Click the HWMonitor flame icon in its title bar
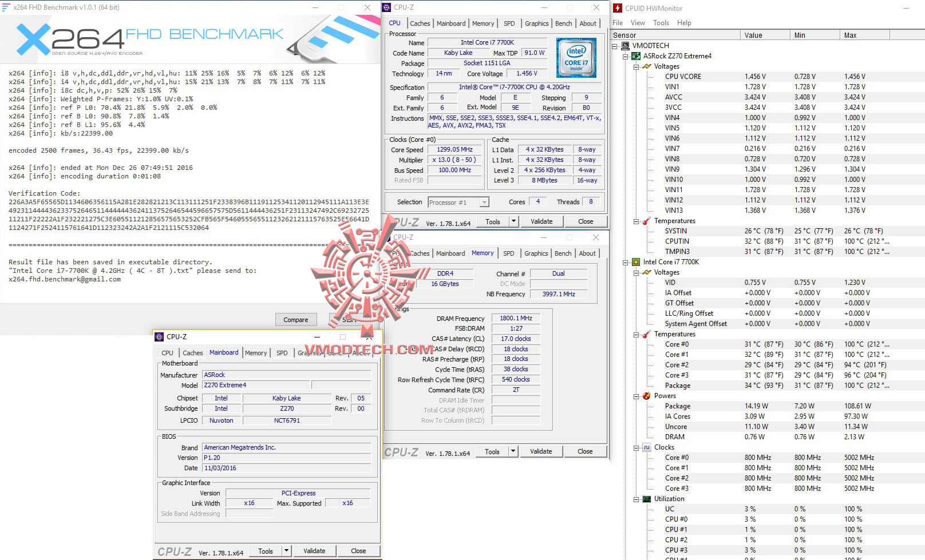The width and height of the screenshot is (925, 560). pos(618,8)
